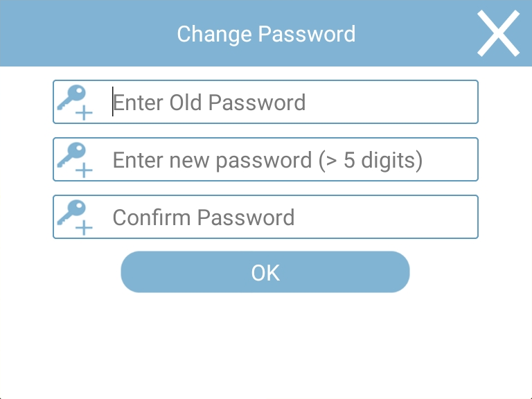Click the Change Password title text
The image size is (532, 399).
pos(266,34)
